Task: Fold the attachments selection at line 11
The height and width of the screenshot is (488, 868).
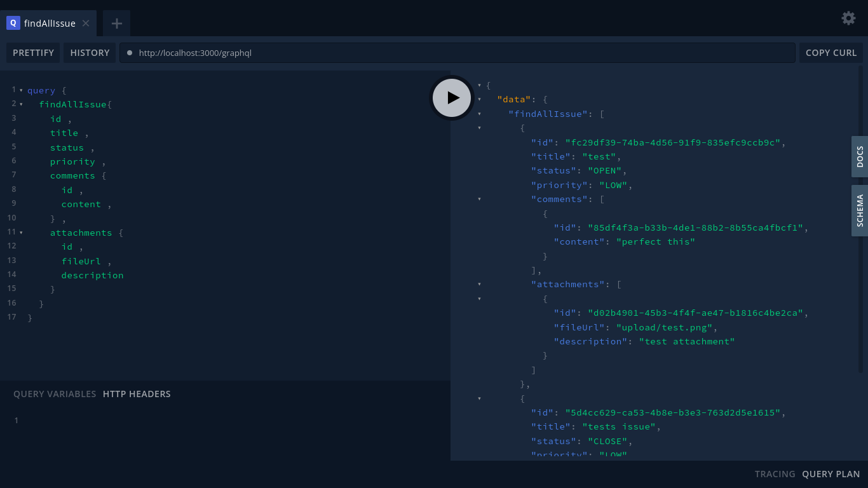Action: click(x=21, y=232)
